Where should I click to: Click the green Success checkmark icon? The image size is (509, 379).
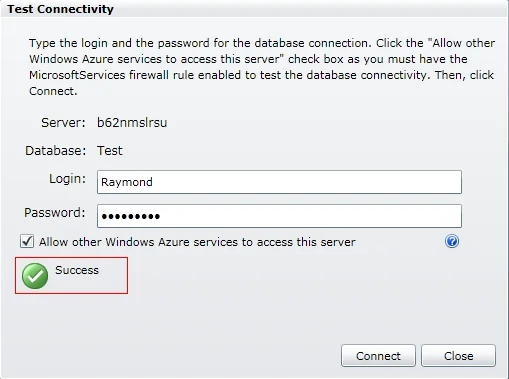pos(35,276)
